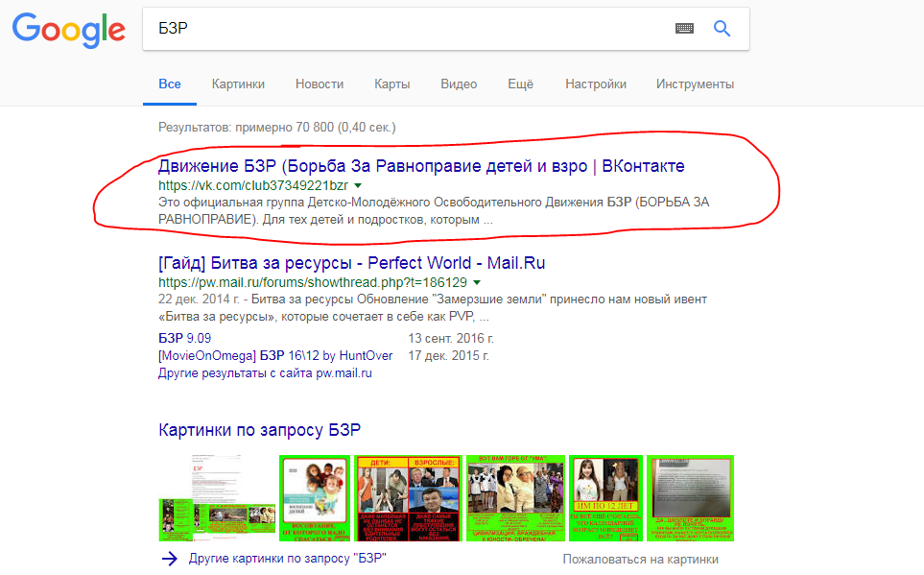Click snippet starting Это официальная группа

point(434,211)
